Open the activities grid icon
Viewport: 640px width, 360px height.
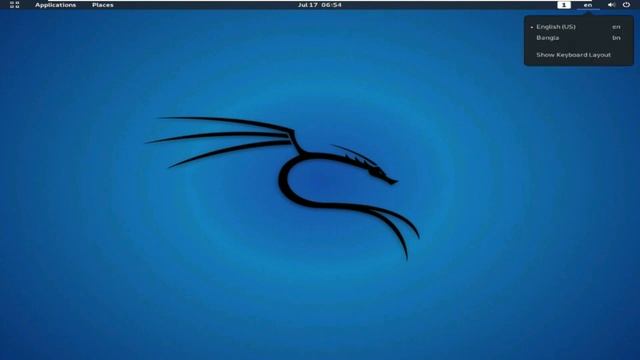click(14, 5)
